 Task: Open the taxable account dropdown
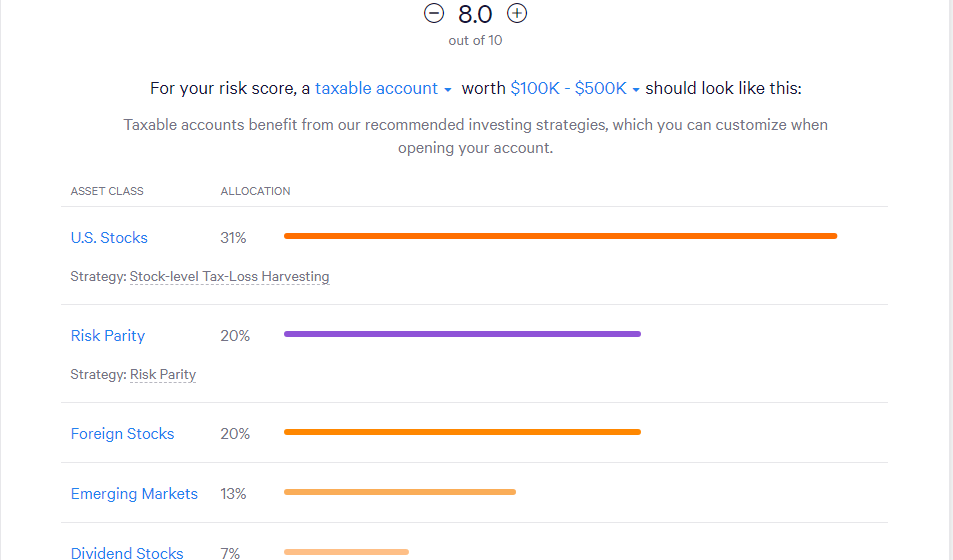pyautogui.click(x=383, y=88)
